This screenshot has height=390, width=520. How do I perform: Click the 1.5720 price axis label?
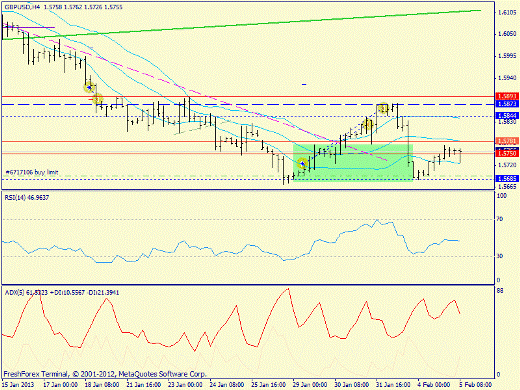pos(507,165)
